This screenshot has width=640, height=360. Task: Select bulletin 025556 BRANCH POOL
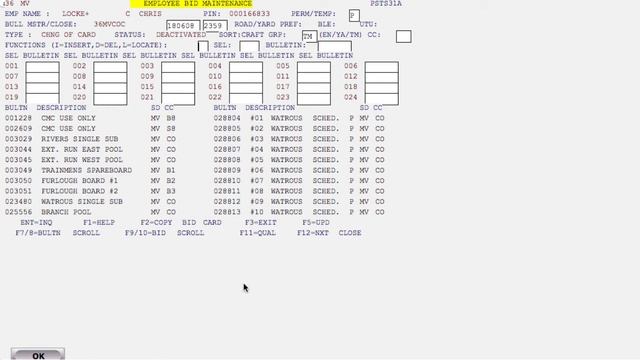(90, 212)
